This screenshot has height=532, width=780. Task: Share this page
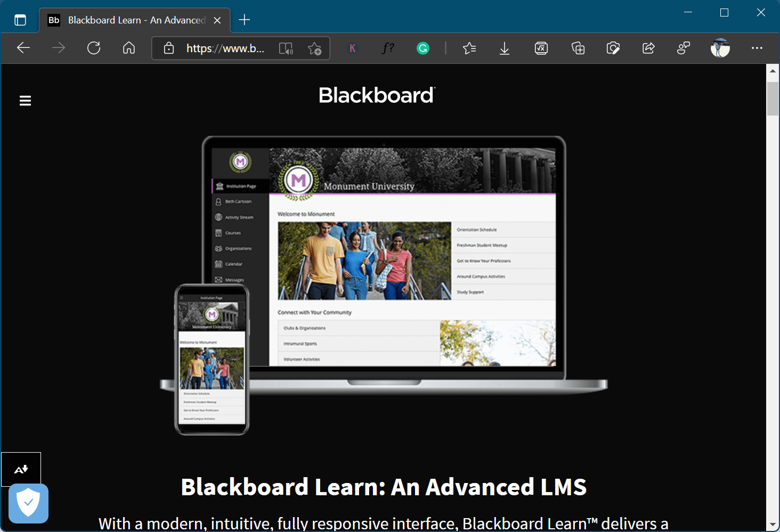(x=648, y=48)
